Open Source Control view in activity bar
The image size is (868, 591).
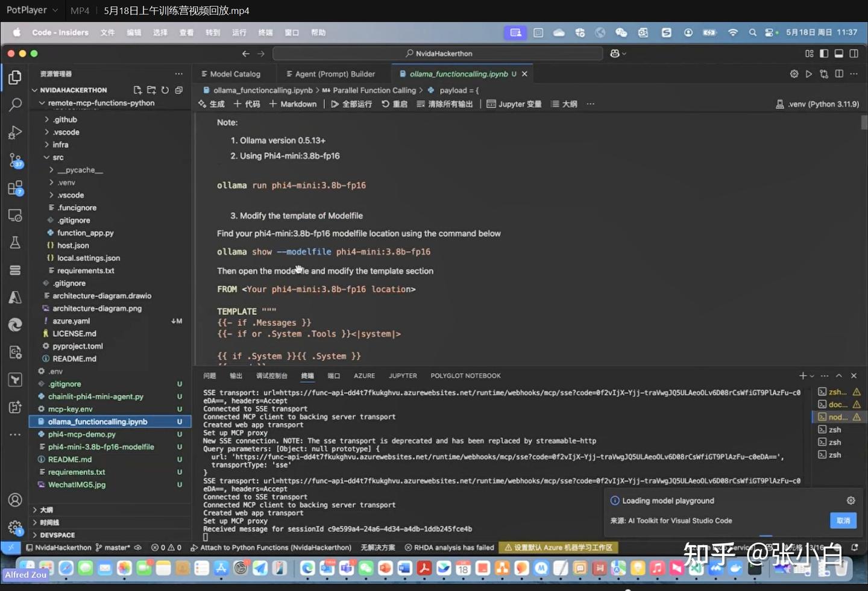pyautogui.click(x=15, y=160)
